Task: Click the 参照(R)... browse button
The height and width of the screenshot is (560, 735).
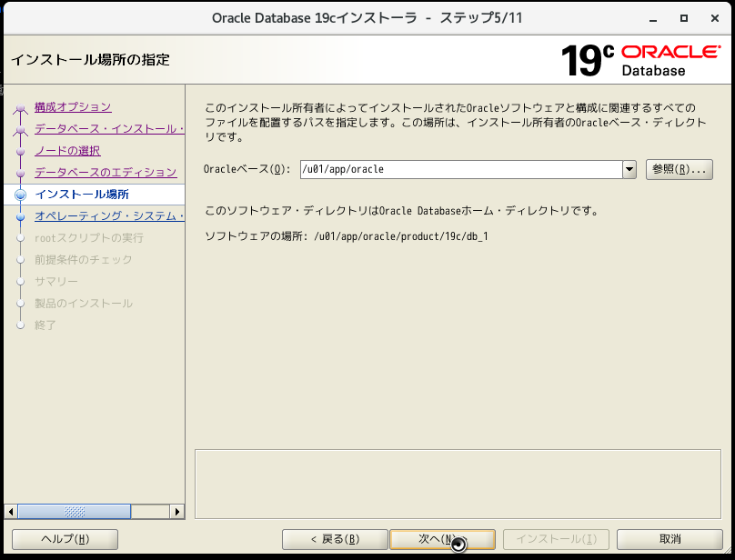Action: coord(680,169)
